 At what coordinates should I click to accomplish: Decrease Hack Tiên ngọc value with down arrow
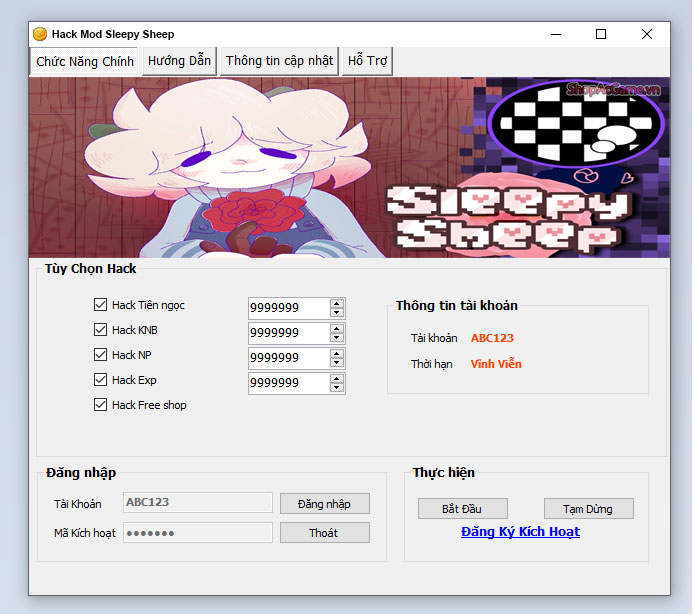337,313
